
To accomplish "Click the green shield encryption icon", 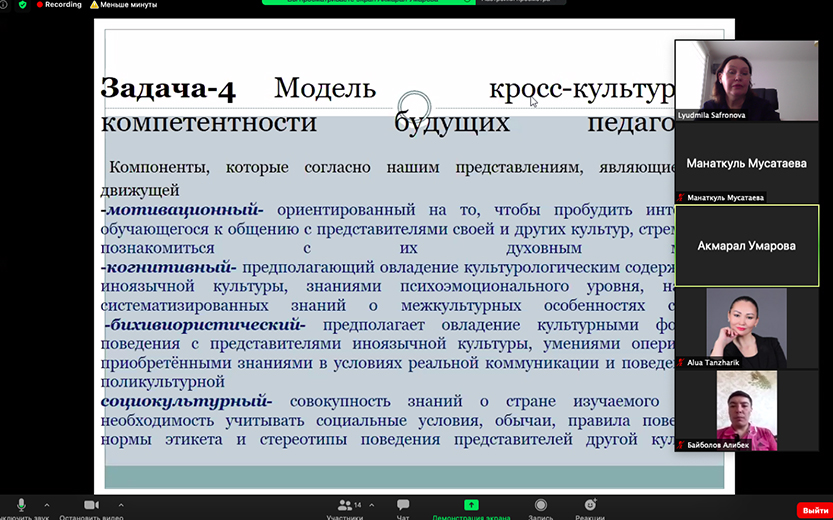I will coord(22,5).
